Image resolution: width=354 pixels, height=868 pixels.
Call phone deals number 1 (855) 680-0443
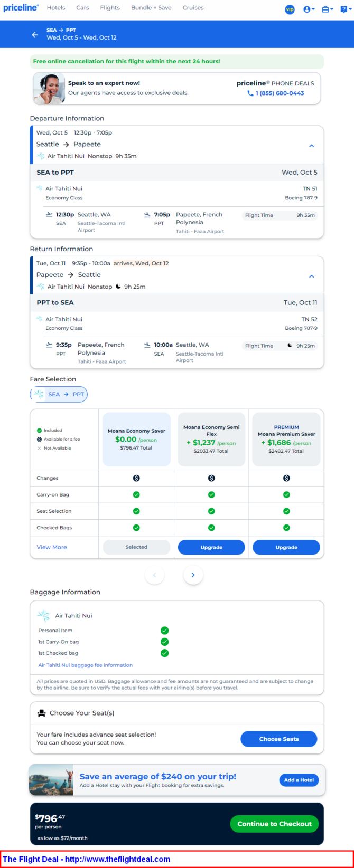click(x=276, y=93)
